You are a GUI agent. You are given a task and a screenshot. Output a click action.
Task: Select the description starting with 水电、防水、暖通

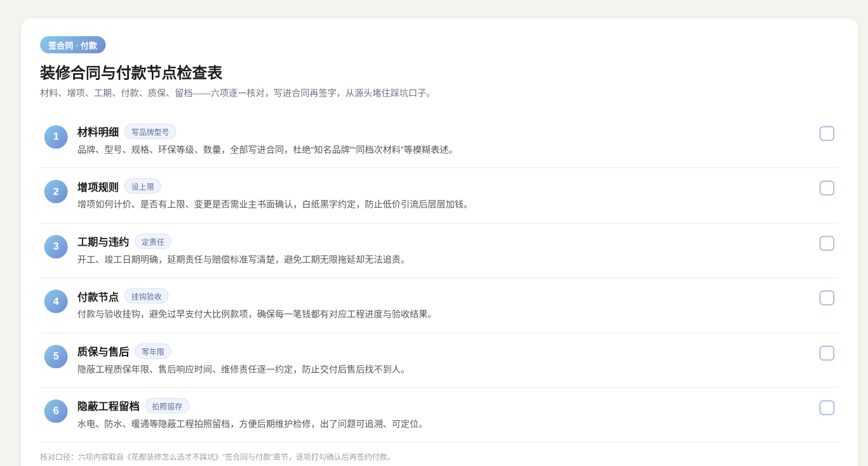[253, 424]
